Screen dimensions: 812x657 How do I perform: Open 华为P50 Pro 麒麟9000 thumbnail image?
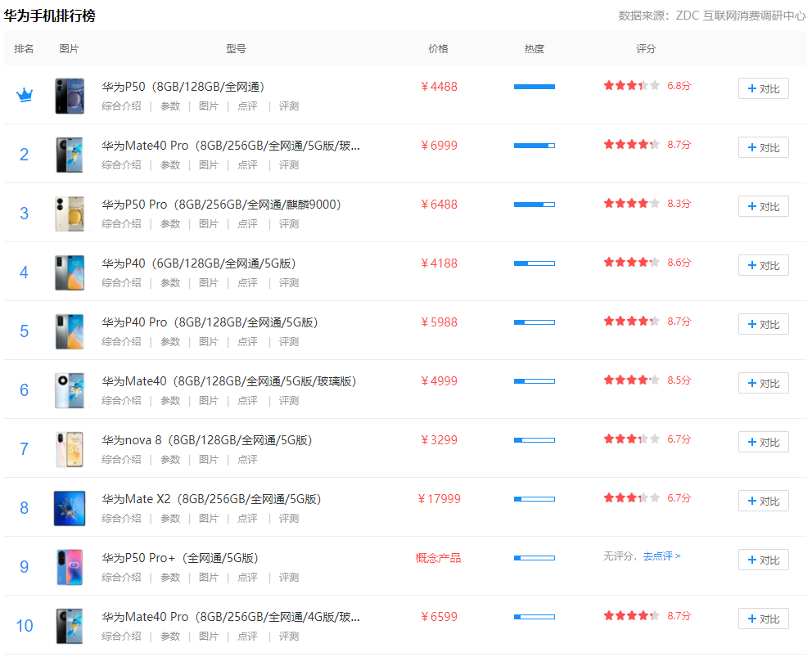(70, 214)
